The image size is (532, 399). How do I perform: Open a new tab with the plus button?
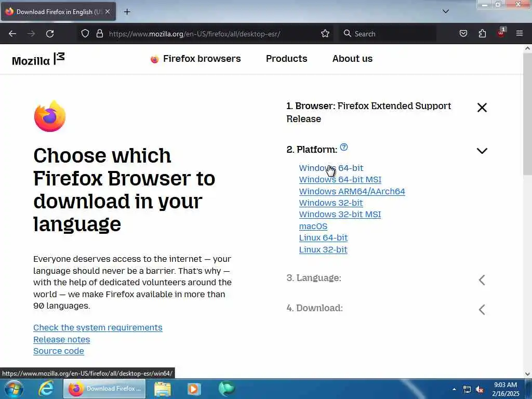point(127,12)
